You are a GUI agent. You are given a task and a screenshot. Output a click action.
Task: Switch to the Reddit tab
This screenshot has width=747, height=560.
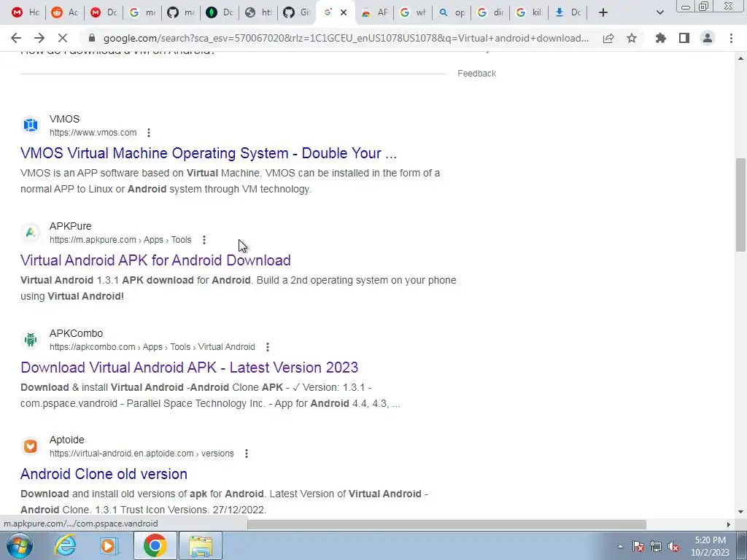click(x=65, y=13)
